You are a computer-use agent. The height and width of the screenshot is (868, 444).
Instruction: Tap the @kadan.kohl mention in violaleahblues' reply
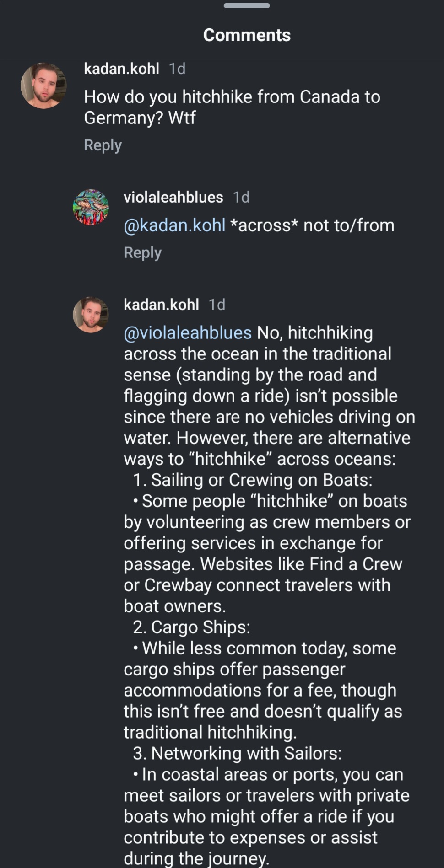[174, 225]
